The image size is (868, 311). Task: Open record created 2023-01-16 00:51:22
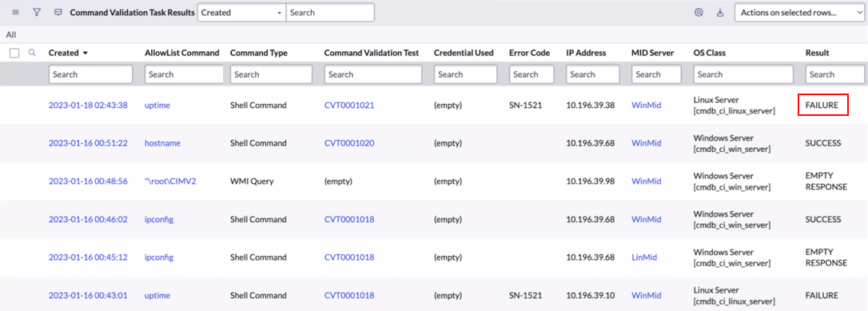(x=88, y=143)
